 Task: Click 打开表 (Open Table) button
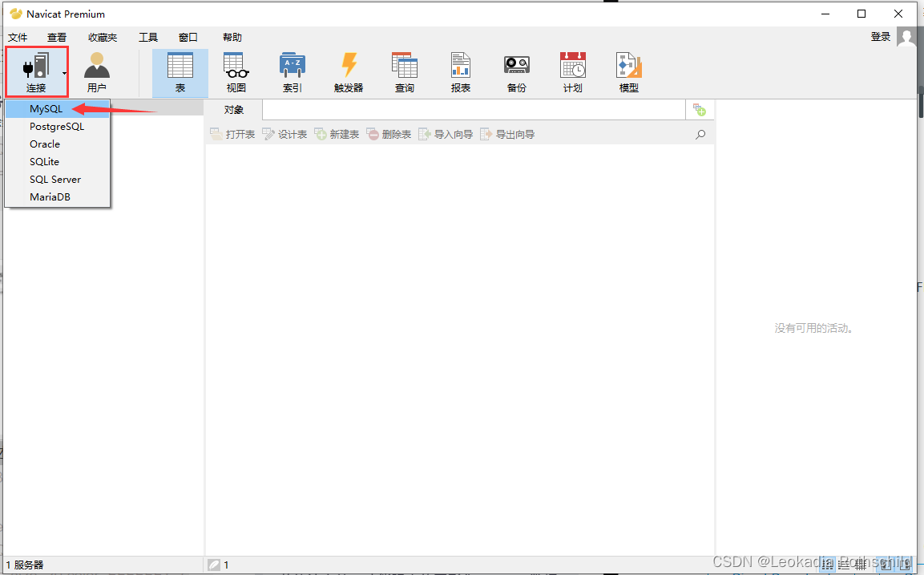pos(232,135)
